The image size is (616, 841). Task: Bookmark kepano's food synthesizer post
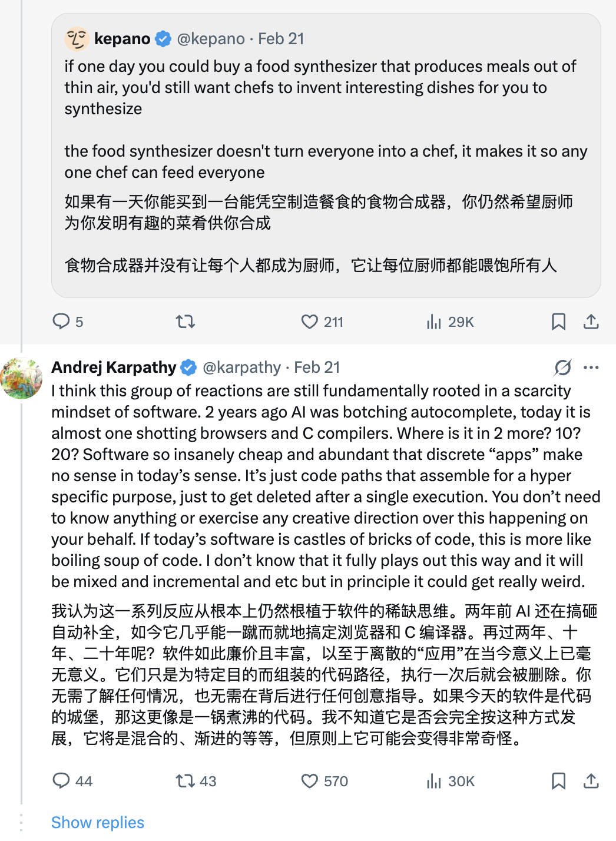click(x=558, y=322)
